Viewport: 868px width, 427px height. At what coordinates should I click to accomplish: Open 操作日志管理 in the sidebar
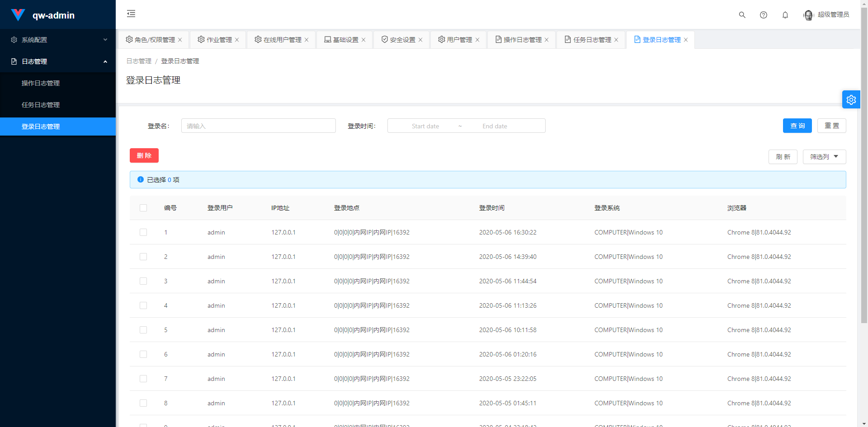(58, 83)
